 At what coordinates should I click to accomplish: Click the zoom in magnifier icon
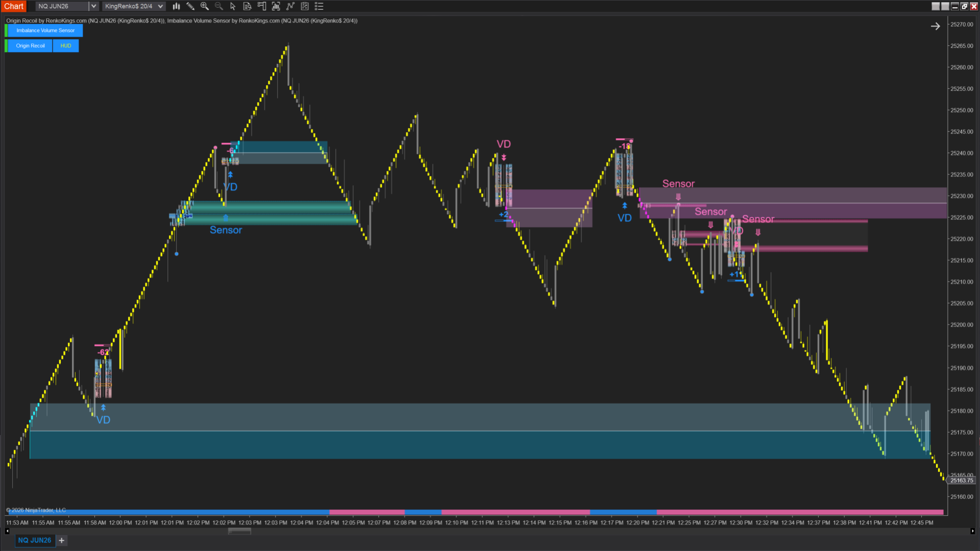[205, 6]
